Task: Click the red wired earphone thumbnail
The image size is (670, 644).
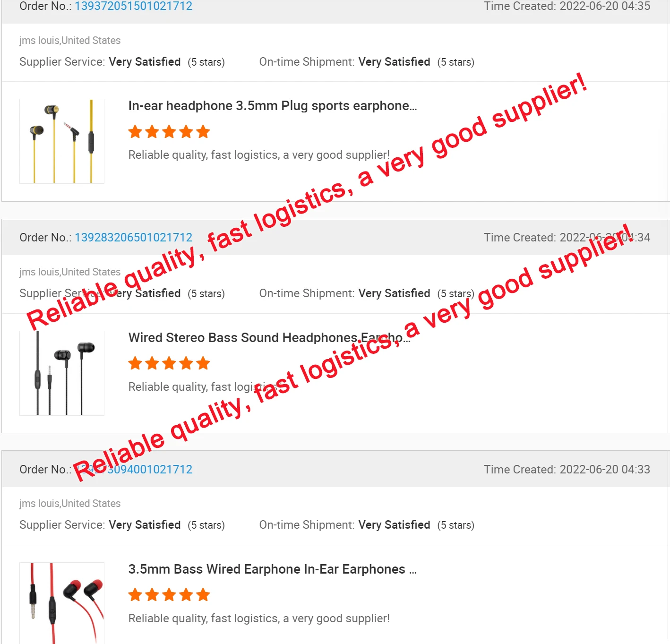Action: [x=62, y=603]
